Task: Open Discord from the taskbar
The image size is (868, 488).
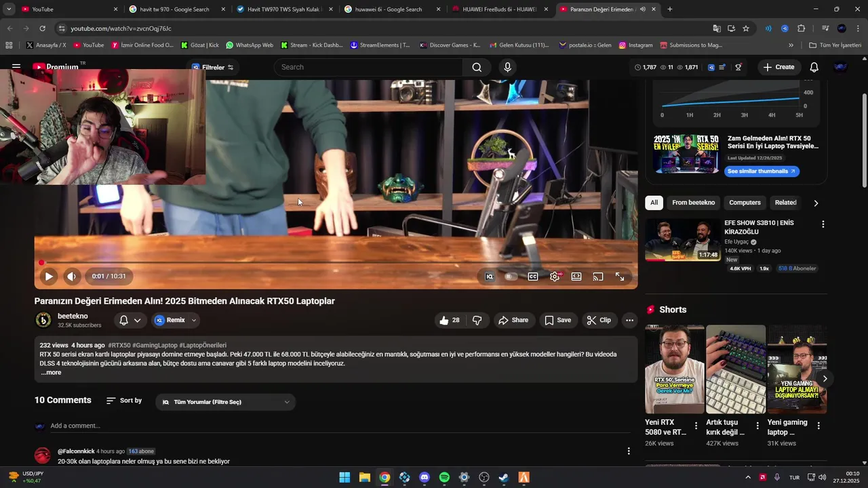Action: point(425,477)
